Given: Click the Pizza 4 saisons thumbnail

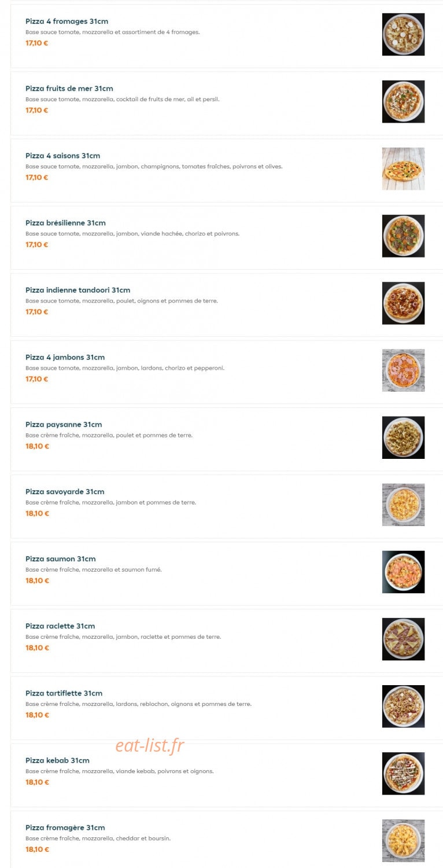Looking at the screenshot, I should coord(403,169).
